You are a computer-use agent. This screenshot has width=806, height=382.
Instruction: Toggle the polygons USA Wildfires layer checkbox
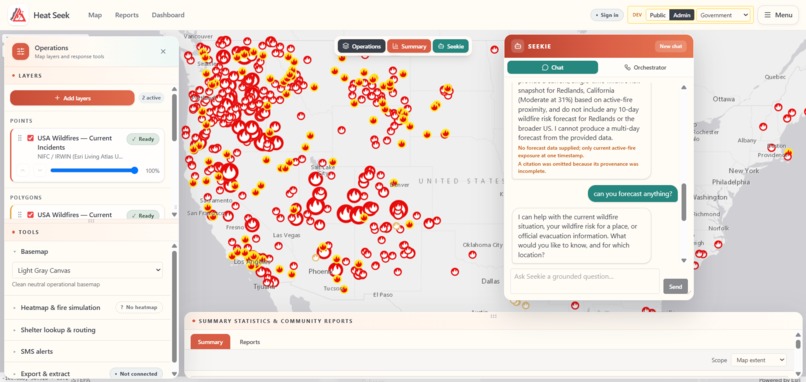(30, 215)
